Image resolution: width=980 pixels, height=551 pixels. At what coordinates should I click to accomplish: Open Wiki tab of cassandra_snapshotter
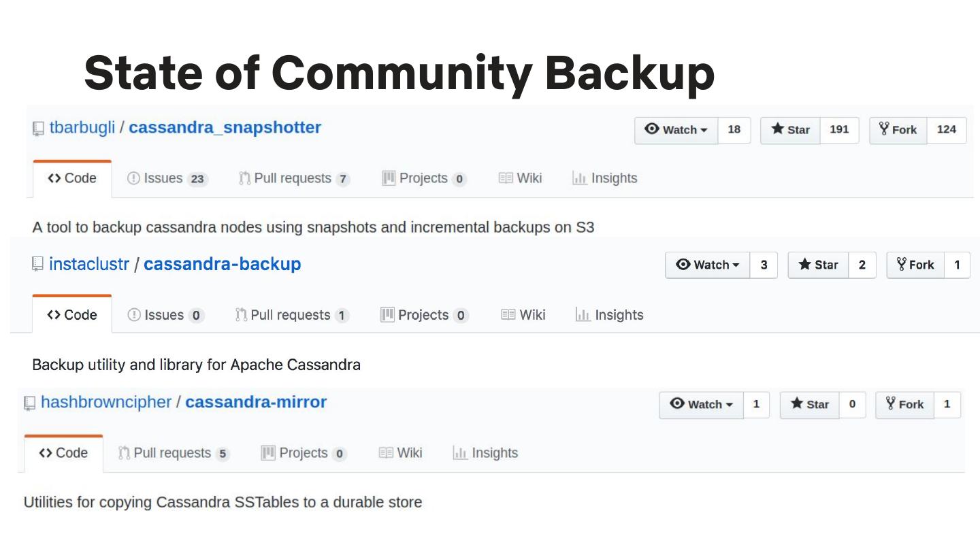coord(520,178)
